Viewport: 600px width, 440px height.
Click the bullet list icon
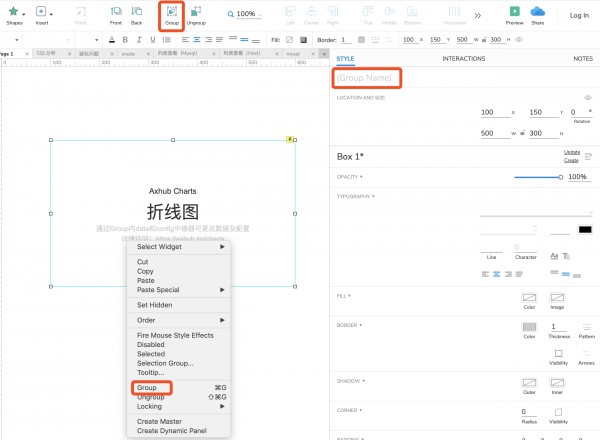click(x=166, y=39)
